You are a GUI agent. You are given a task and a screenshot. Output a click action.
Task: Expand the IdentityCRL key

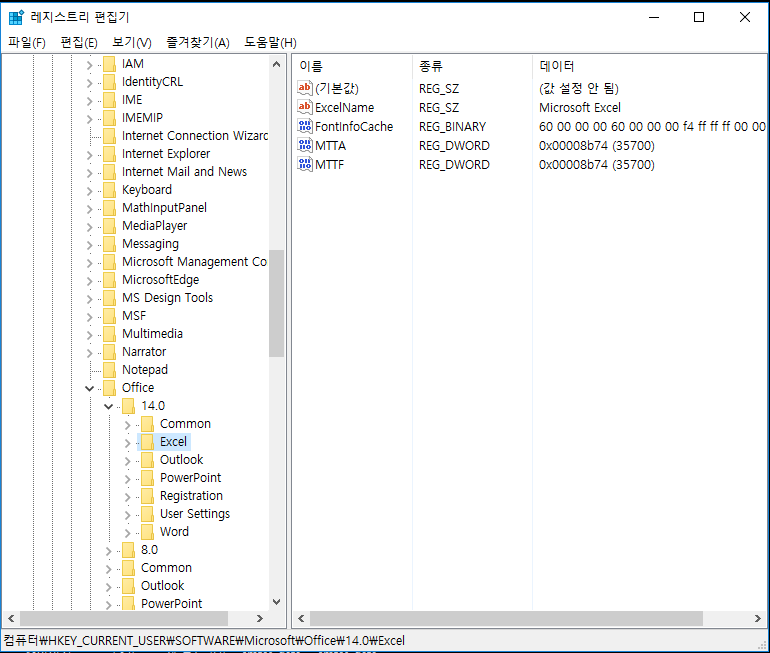tap(89, 82)
